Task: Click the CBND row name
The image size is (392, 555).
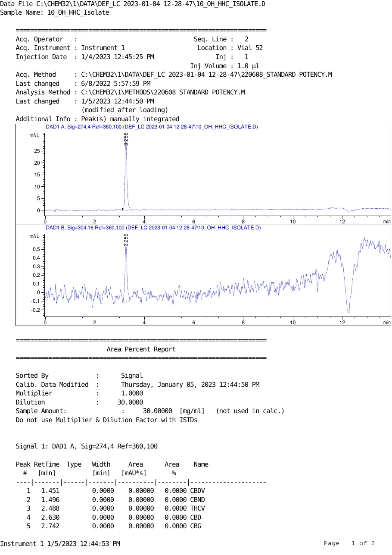Action: pos(197,500)
